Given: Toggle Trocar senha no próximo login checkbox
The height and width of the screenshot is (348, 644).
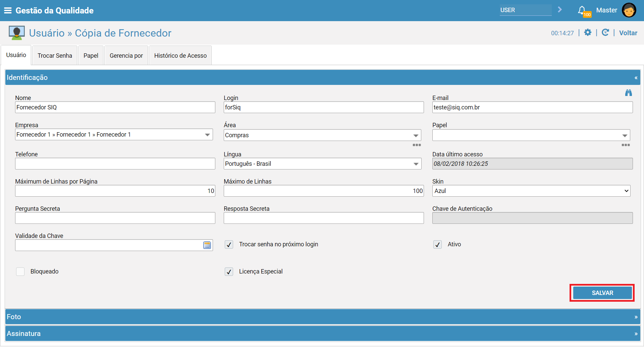Looking at the screenshot, I should point(229,245).
